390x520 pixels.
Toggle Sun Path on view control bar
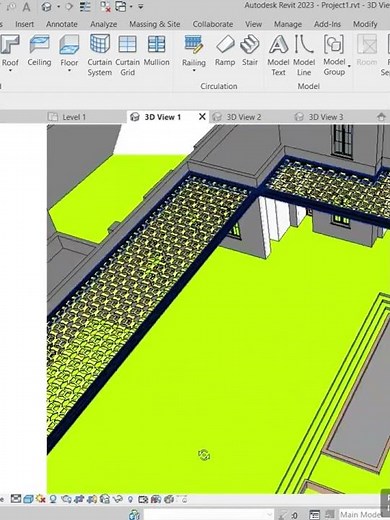[x=41, y=499]
